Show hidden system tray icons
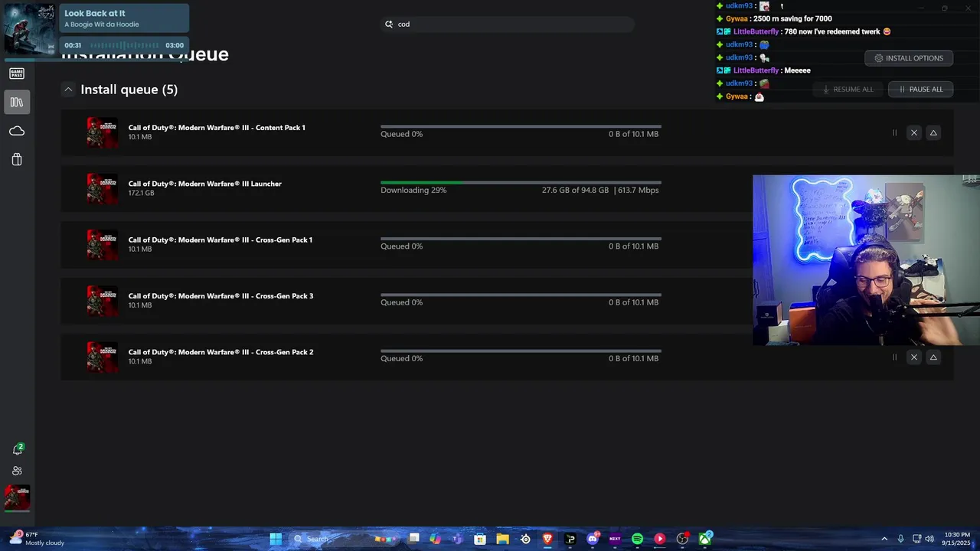Viewport: 980px width, 551px height. [x=884, y=539]
